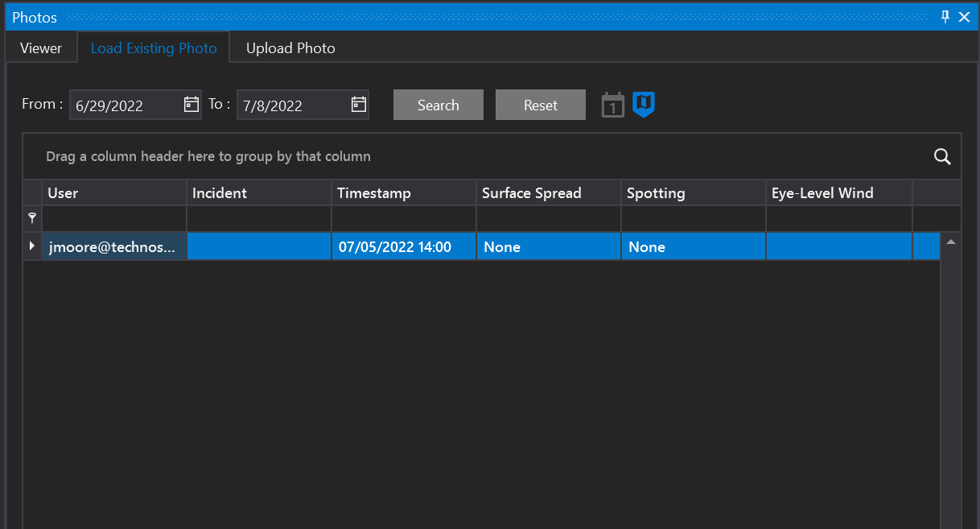Click the grid search magnifier icon
The image size is (980, 529).
942,156
